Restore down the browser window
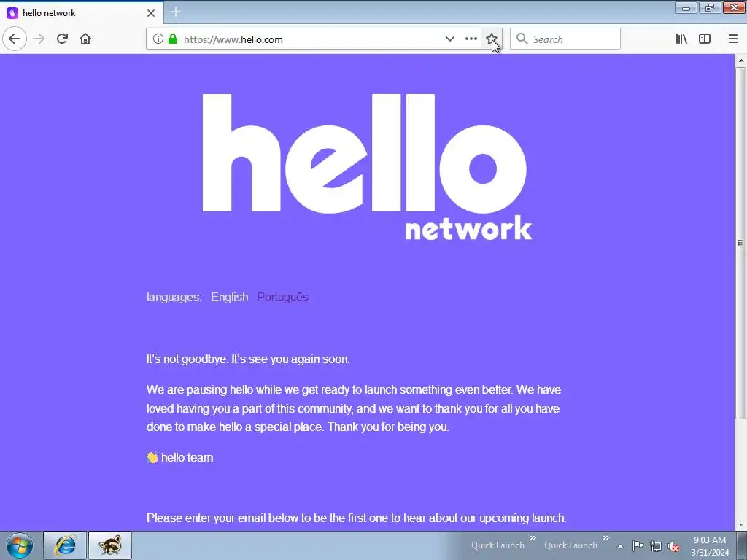 pyautogui.click(x=710, y=8)
